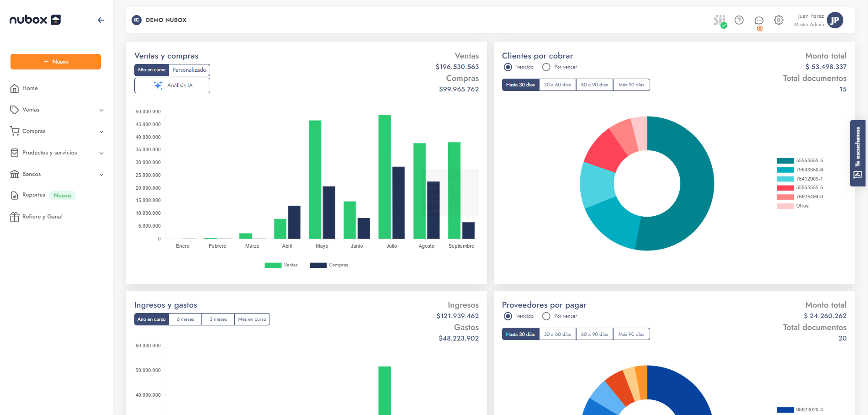The height and width of the screenshot is (415, 868).
Task: Open the chat messages icon
Action: click(759, 21)
